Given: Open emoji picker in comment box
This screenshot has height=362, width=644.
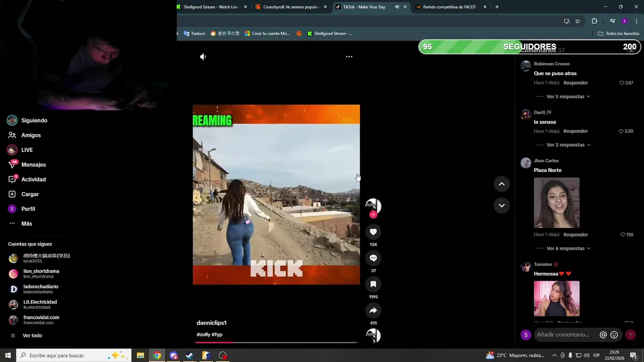Looking at the screenshot, I should 614,335.
